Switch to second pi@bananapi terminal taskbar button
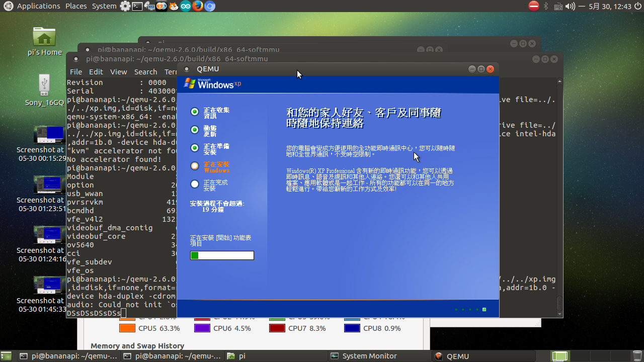Viewport: 644px width, 362px height. [x=172, y=356]
